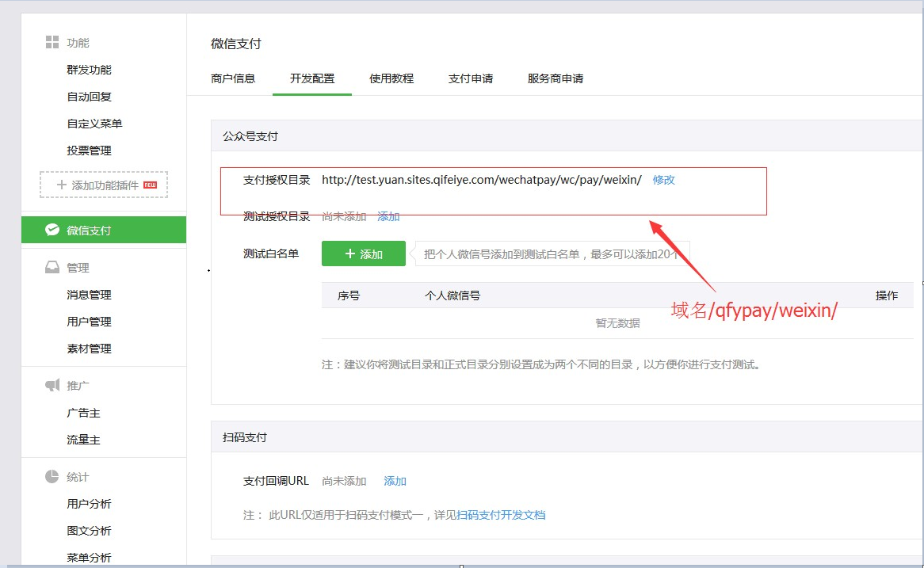
Task: Select 微信支付 in the sidebar
Action: click(104, 230)
